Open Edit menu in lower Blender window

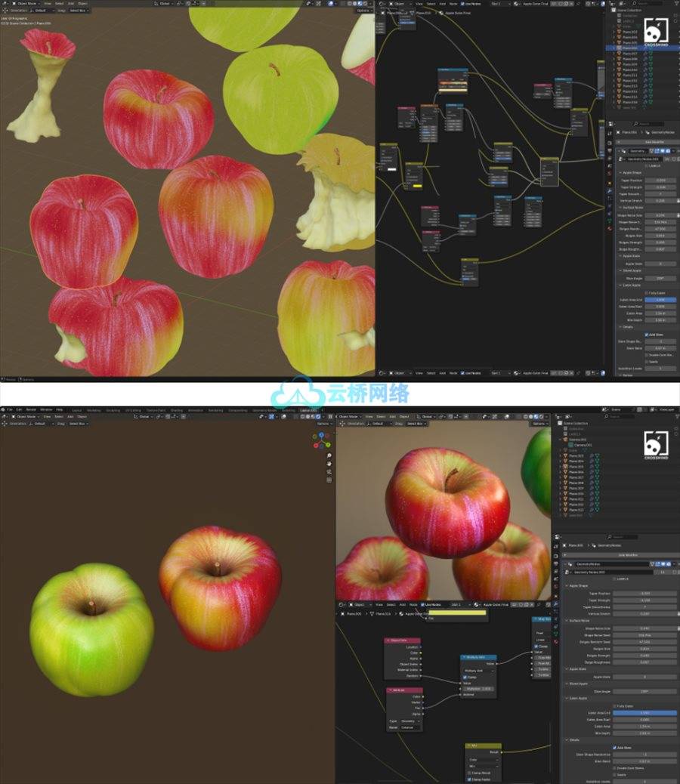pos(18,409)
